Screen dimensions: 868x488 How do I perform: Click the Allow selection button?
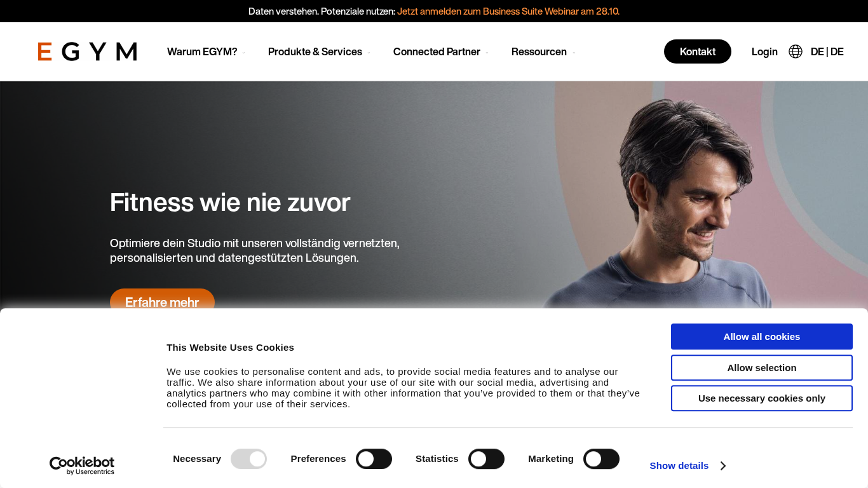[x=762, y=368]
